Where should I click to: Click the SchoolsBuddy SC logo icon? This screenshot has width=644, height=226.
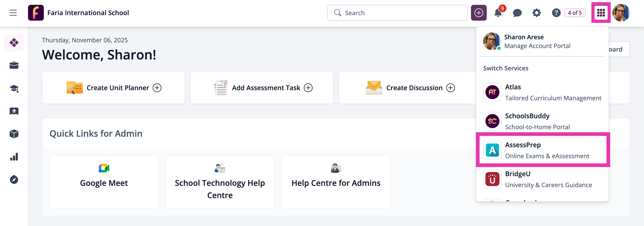click(492, 121)
